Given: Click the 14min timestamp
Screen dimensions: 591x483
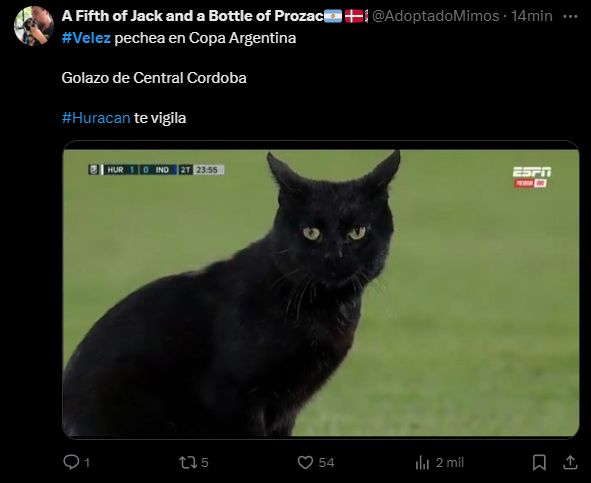Looking at the screenshot, I should [531, 16].
